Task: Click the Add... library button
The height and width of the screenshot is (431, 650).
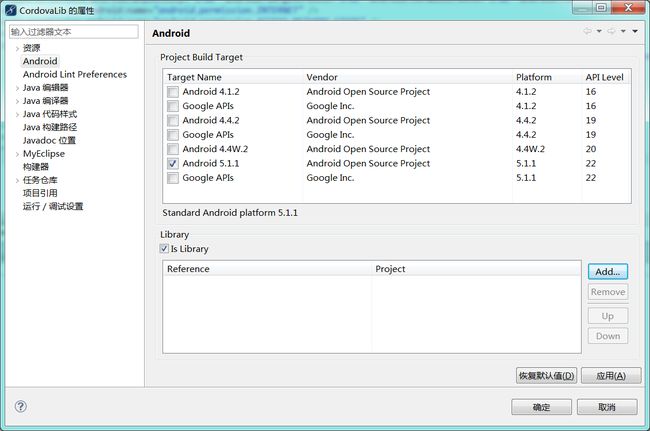Action: pyautogui.click(x=608, y=272)
